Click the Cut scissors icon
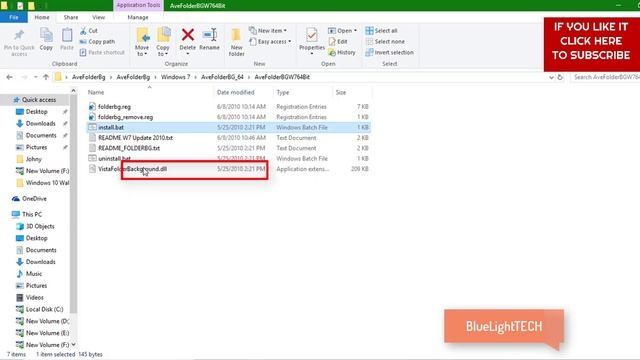The height and width of the screenshot is (360, 640). coord(83,31)
